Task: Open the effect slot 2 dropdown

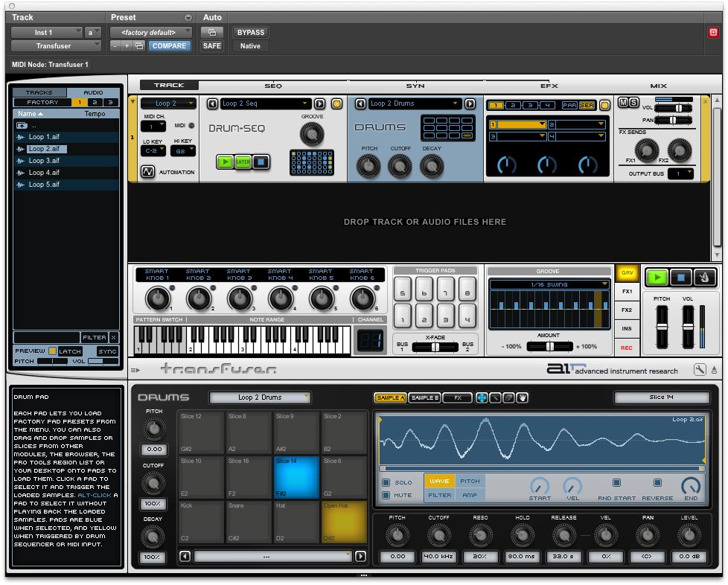Action: click(x=577, y=124)
